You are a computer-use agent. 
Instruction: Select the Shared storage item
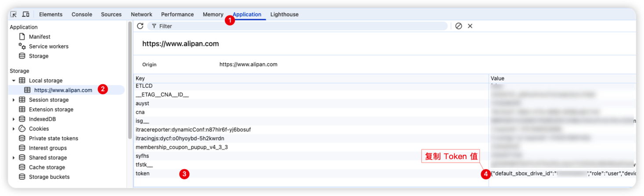pos(48,158)
